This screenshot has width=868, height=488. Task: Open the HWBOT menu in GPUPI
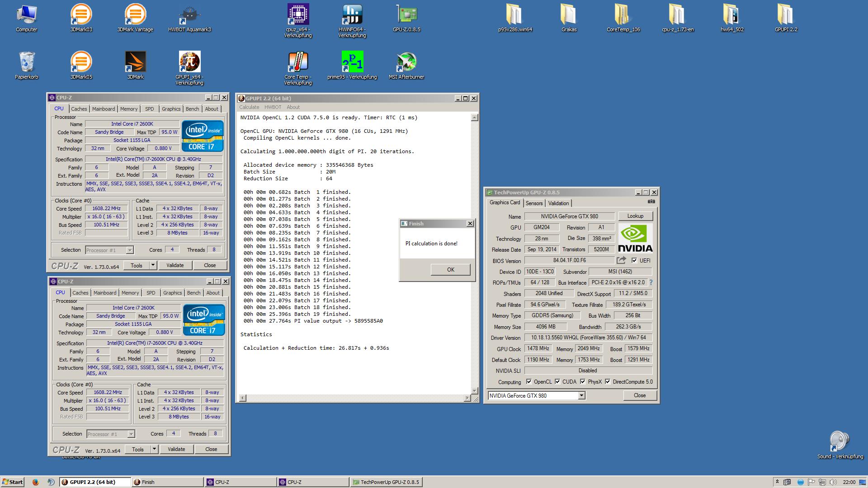tap(273, 107)
